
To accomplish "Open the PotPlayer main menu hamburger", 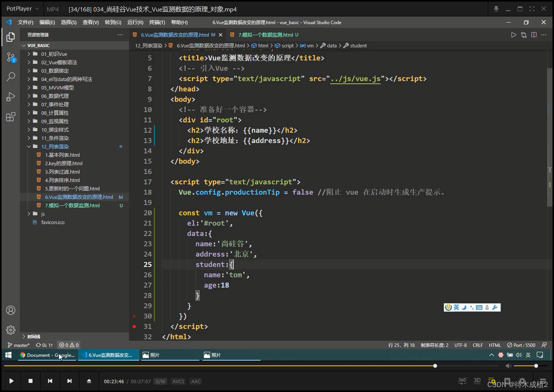I will point(543,381).
